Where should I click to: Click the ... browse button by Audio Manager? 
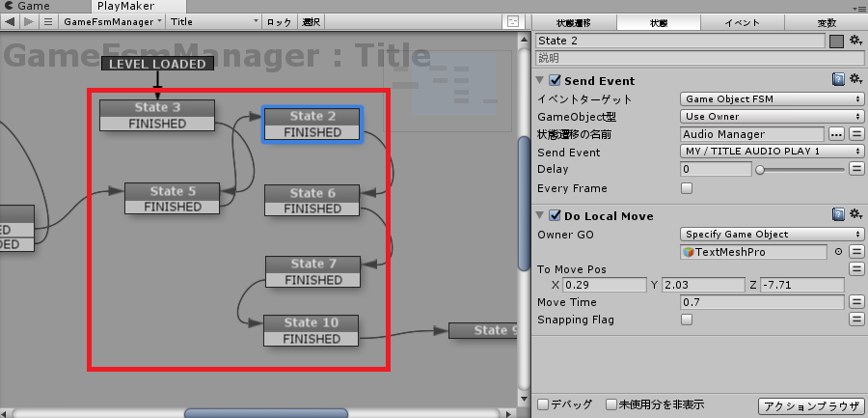836,134
